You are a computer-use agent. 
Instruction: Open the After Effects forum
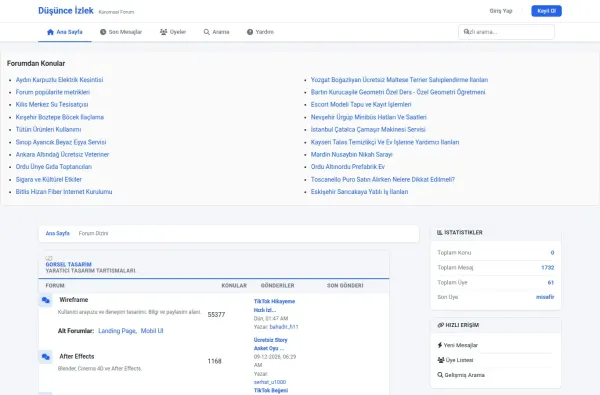77,356
